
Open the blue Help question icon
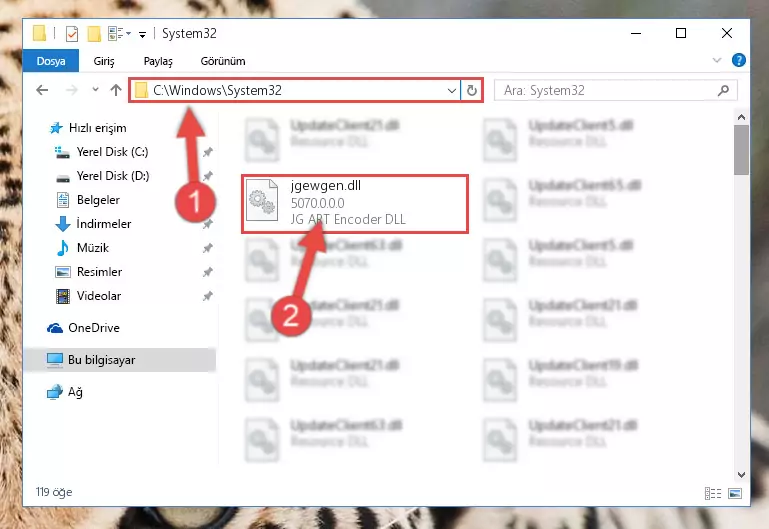pyautogui.click(x=738, y=60)
